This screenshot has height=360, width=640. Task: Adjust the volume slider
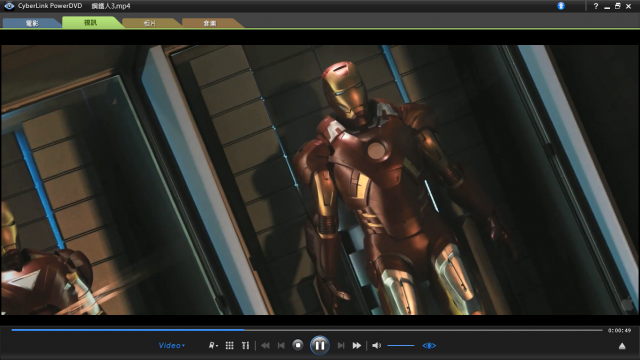pyautogui.click(x=401, y=346)
